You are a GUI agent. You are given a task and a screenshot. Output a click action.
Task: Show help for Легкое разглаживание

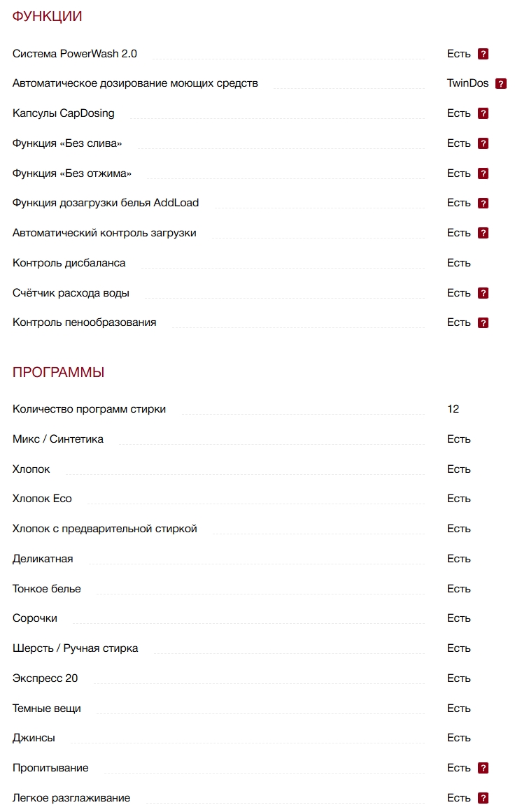pos(483,798)
